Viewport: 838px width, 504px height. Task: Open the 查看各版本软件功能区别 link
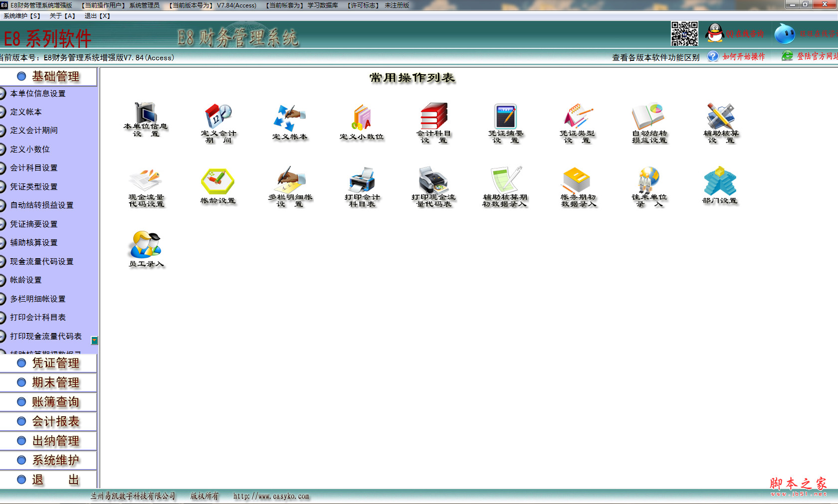(x=656, y=58)
